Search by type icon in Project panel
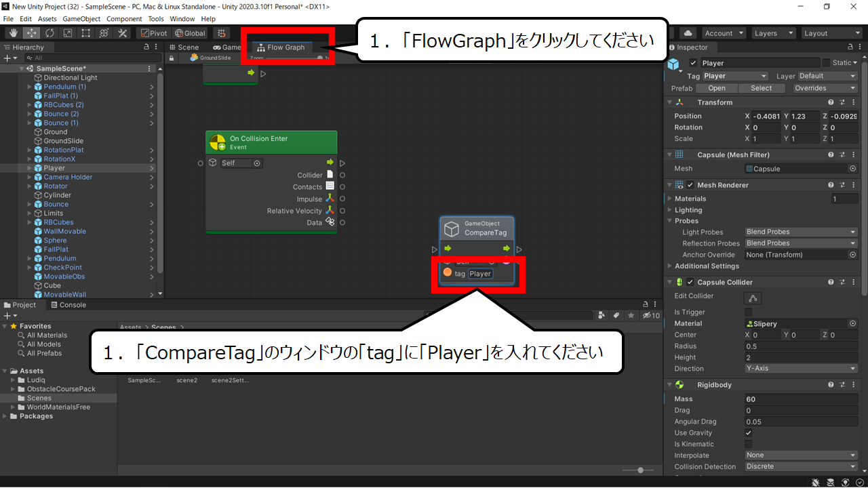Viewport: 868px width, 488px height. 601,315
